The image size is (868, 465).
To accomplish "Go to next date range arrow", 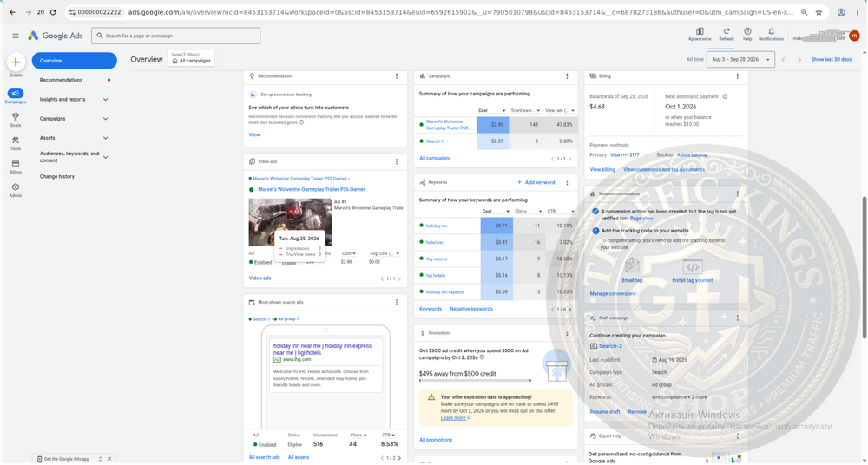I will (799, 59).
